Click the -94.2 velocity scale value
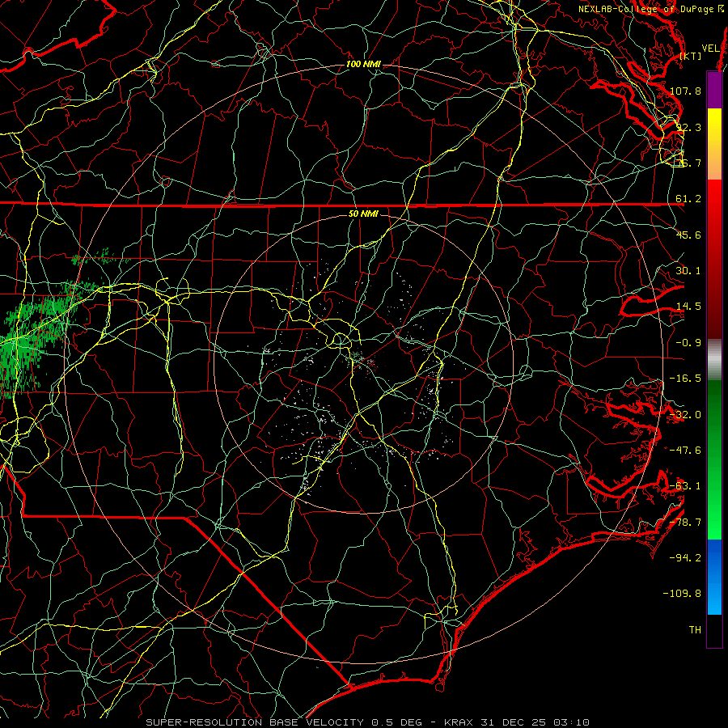 685,558
